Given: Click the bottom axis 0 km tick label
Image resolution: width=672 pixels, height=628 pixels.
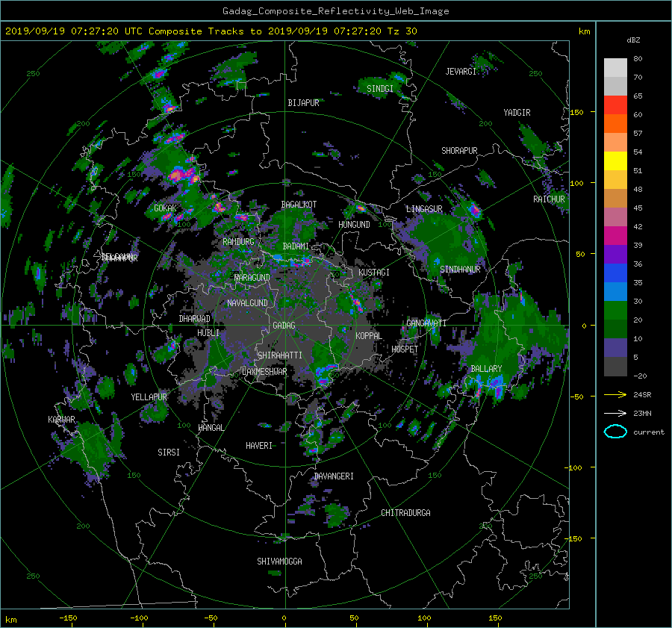Looking at the screenshot, I should click(284, 618).
